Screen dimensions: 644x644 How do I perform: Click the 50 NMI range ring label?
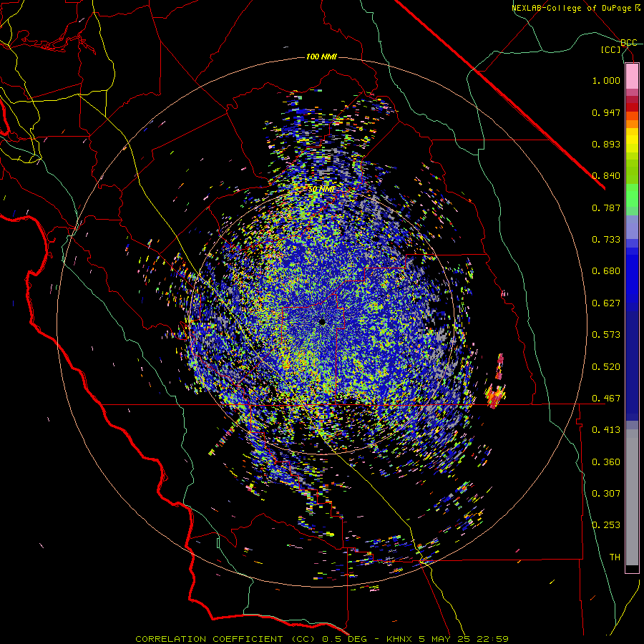[x=321, y=189]
